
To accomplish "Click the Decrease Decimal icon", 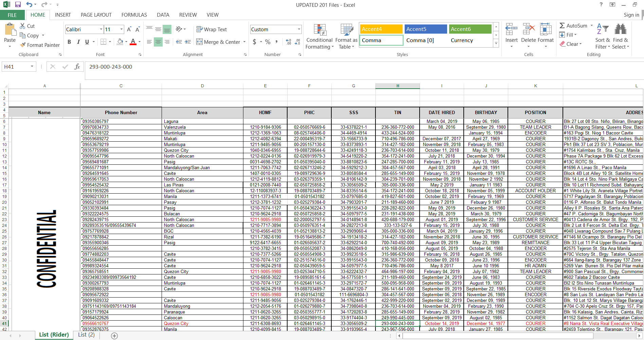I will (297, 42).
